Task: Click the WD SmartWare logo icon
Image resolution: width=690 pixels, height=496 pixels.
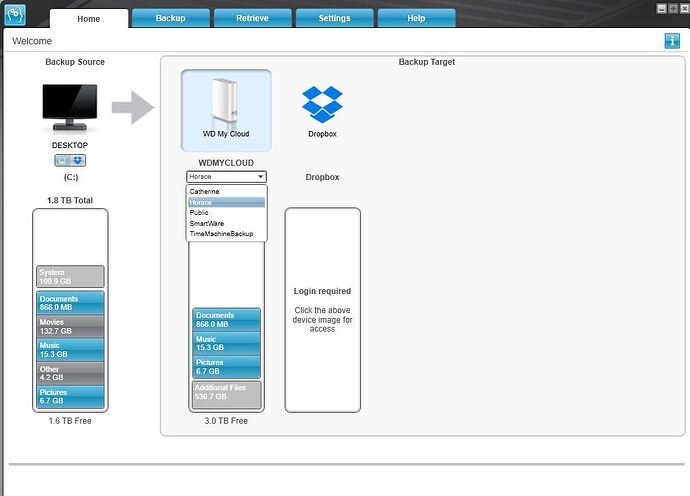Action: click(15, 14)
